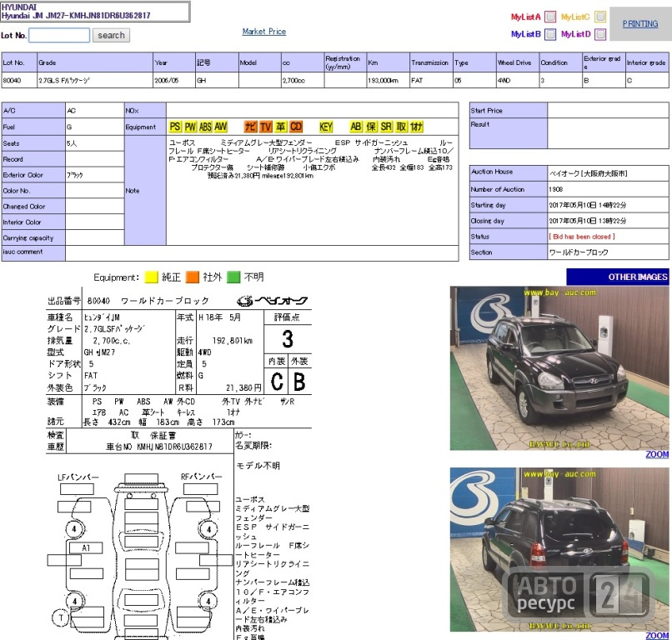Image resolution: width=672 pixels, height=640 pixels.
Task: Tick the MyListA checkbox
Action: [550, 17]
